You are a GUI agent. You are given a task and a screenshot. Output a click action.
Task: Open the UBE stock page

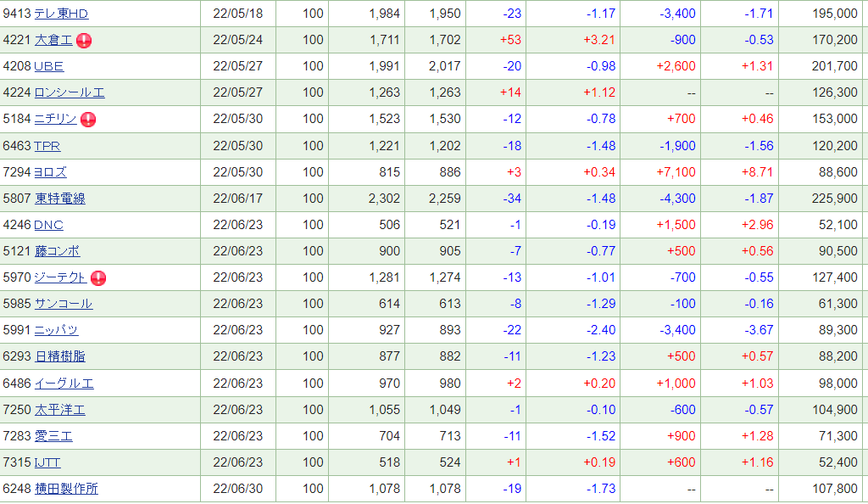(48, 66)
